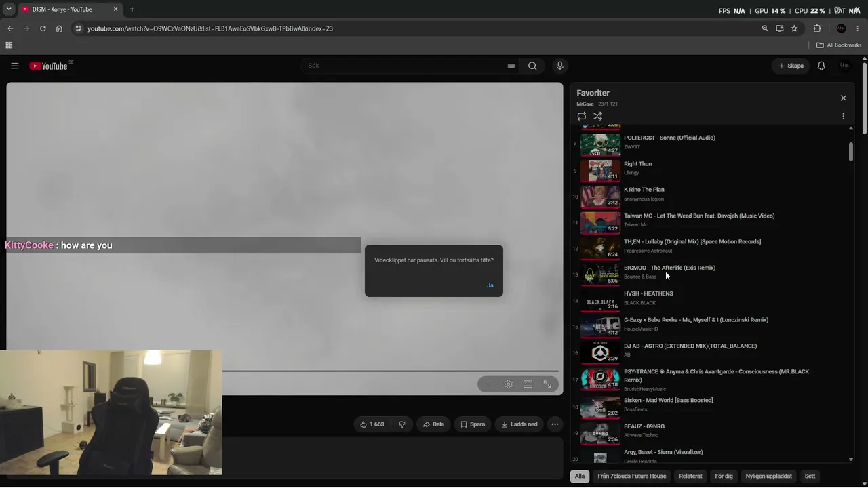Open more actions menu below video

point(555,424)
